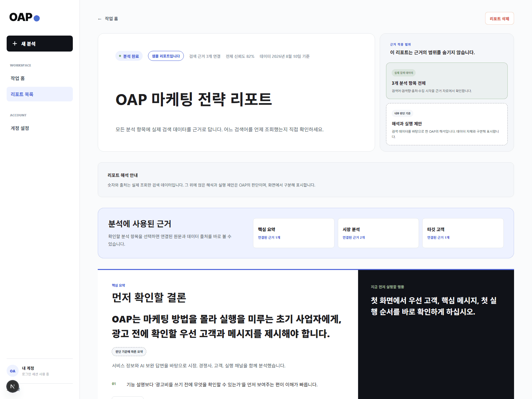Image resolution: width=532 pixels, height=399 pixels.
Task: Click the plus icon in 새 분석
Action: (x=15, y=44)
